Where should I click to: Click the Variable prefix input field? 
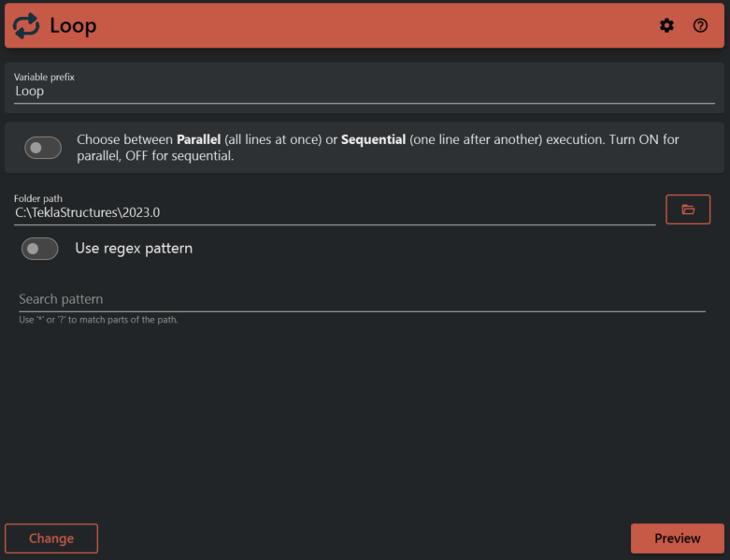(365, 92)
